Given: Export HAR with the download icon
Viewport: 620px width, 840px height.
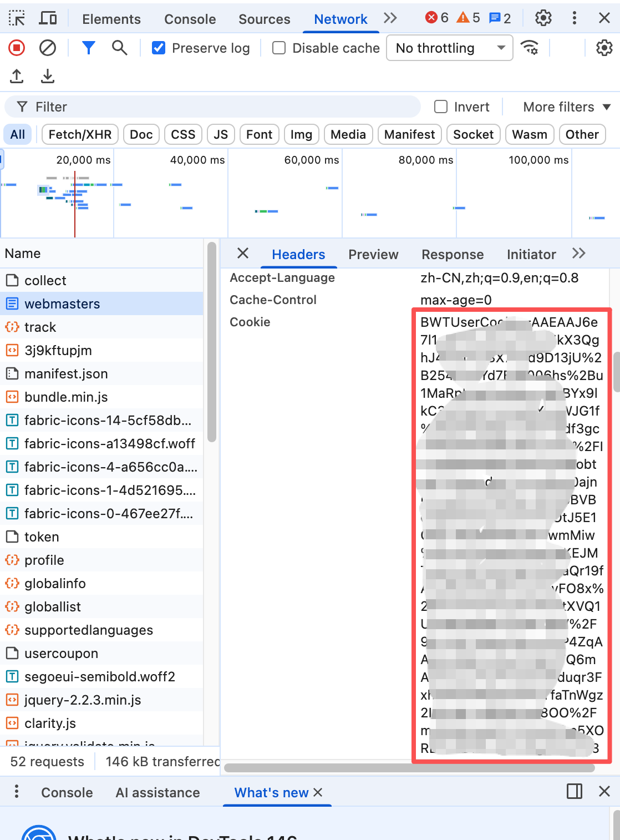Looking at the screenshot, I should pyautogui.click(x=48, y=76).
